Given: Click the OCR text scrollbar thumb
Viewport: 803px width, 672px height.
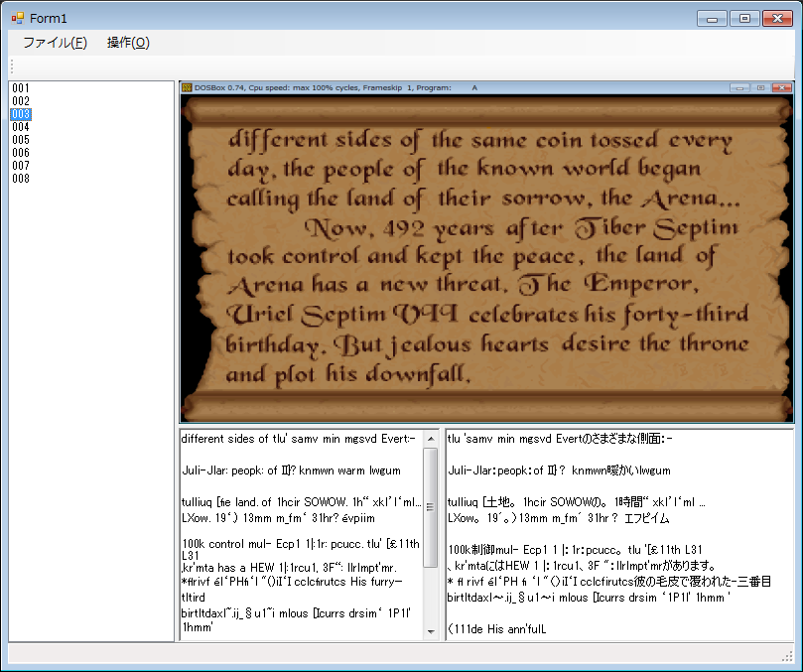Looking at the screenshot, I should 431,506.
